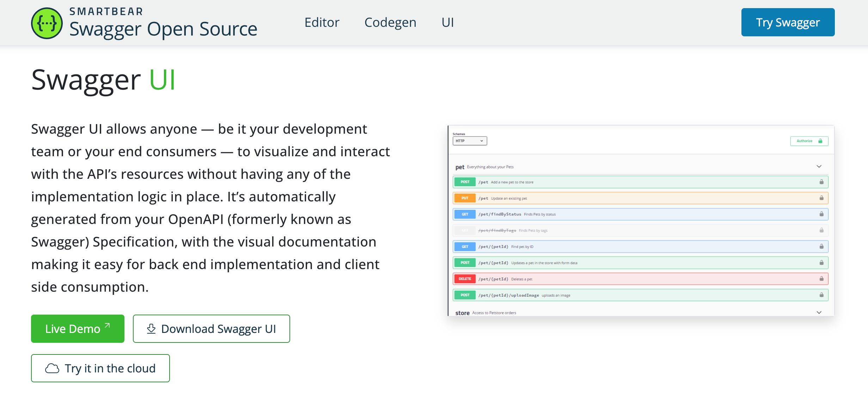Open the HTTP schemes dropdown

(470, 141)
